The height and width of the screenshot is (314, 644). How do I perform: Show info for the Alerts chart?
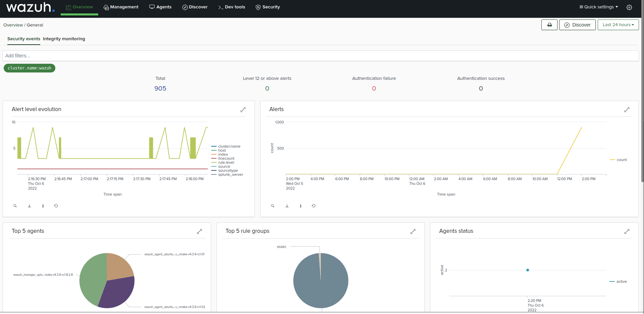pyautogui.click(x=301, y=206)
